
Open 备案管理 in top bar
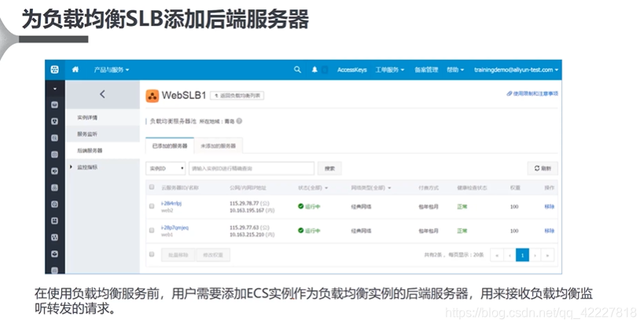426,70
